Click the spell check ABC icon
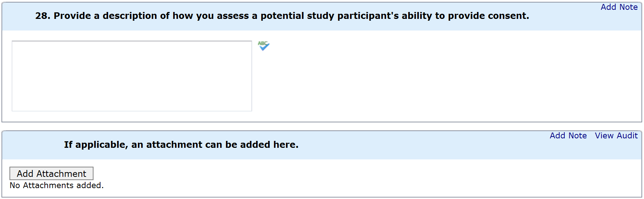This screenshot has height=199, width=644. pos(263,46)
